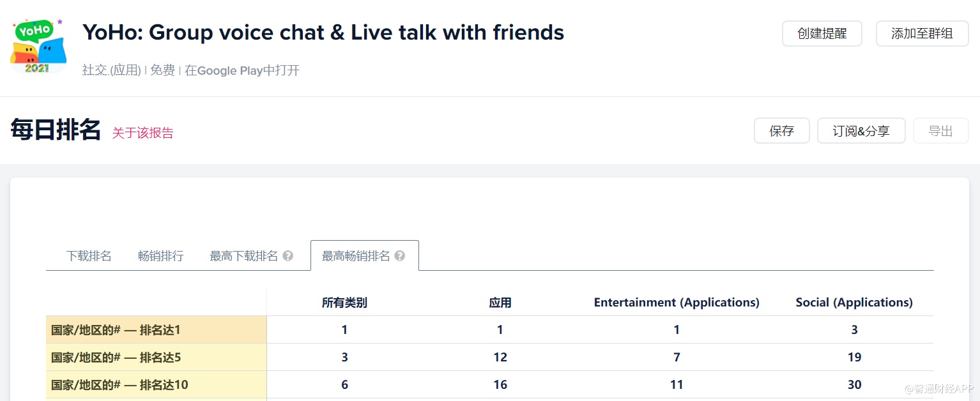Screen dimensions: 980x401
Task: Open the 畅销排行 tab
Action: [160, 256]
